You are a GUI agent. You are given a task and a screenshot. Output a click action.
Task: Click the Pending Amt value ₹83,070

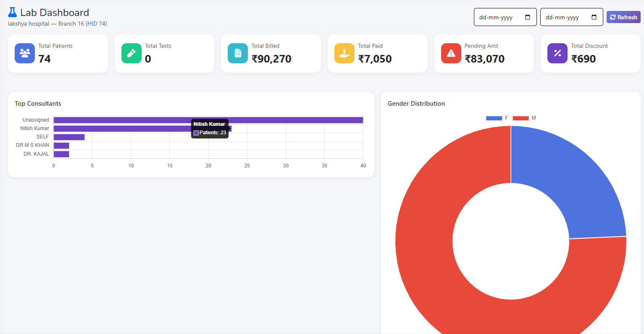(484, 59)
